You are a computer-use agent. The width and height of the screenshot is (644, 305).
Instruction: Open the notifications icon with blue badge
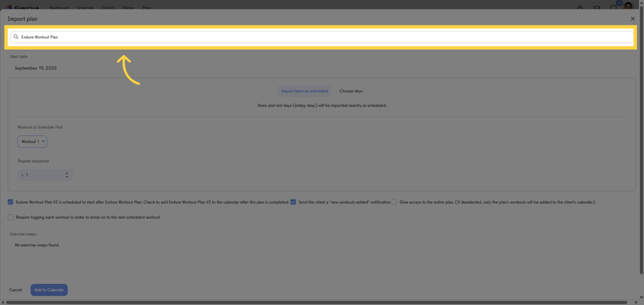coord(614,6)
